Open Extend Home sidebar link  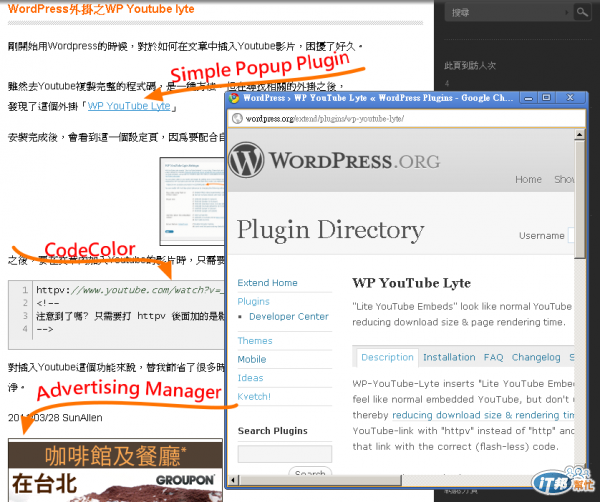(x=267, y=283)
